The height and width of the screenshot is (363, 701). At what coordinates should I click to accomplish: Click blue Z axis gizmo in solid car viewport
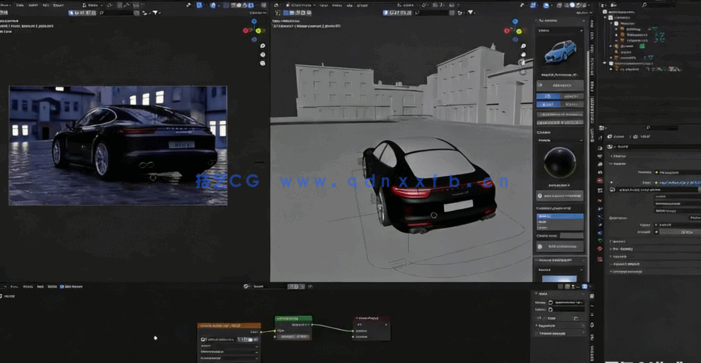tap(515, 21)
